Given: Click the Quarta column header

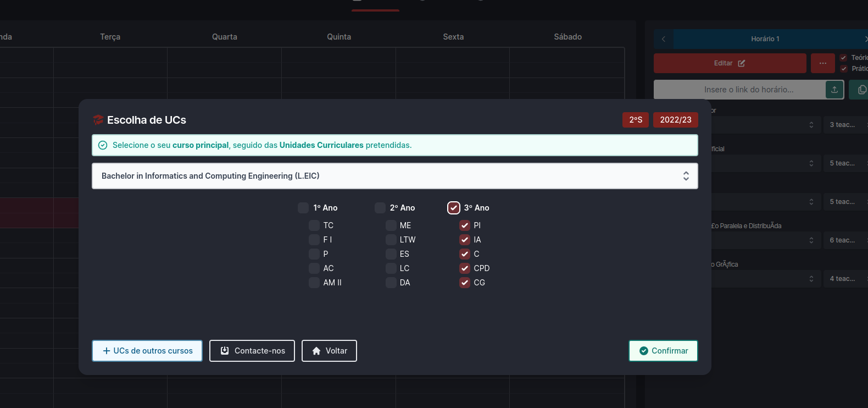Looking at the screenshot, I should [x=225, y=37].
